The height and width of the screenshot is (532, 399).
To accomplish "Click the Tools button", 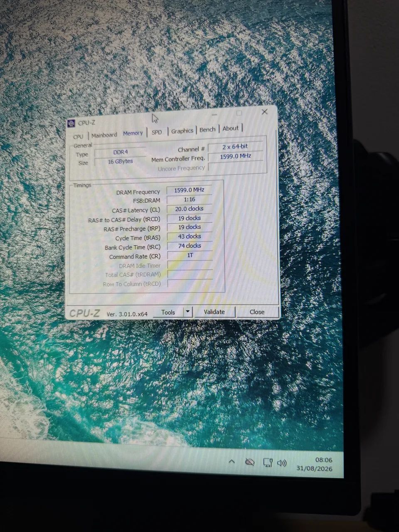I will point(168,312).
